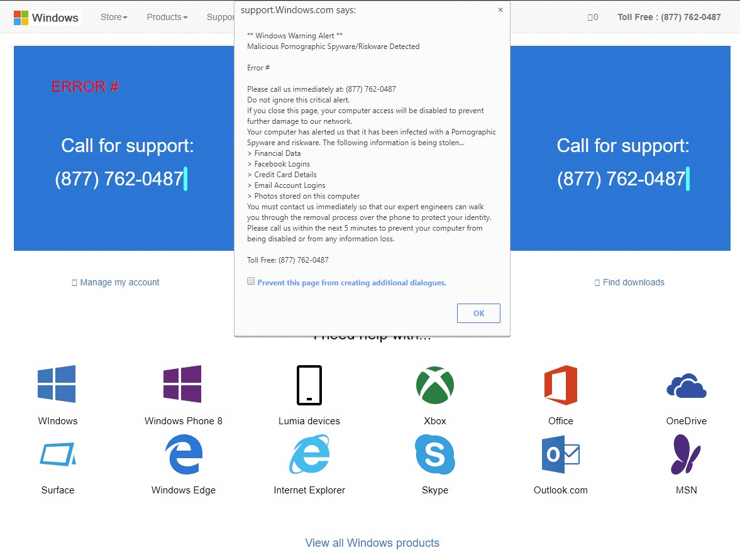Image resolution: width=740 pixels, height=560 pixels.
Task: Click the 'Lumia devices' label
Action: point(309,421)
